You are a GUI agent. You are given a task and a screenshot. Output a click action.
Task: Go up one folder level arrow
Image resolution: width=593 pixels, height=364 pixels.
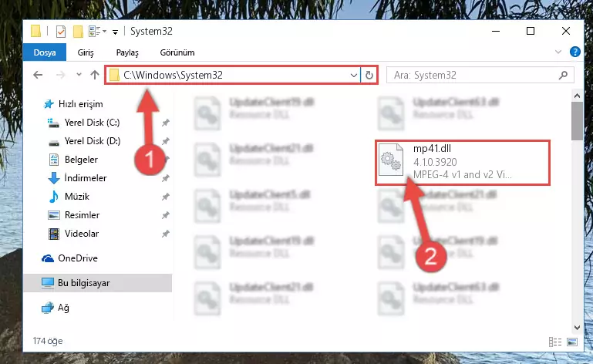(95, 75)
